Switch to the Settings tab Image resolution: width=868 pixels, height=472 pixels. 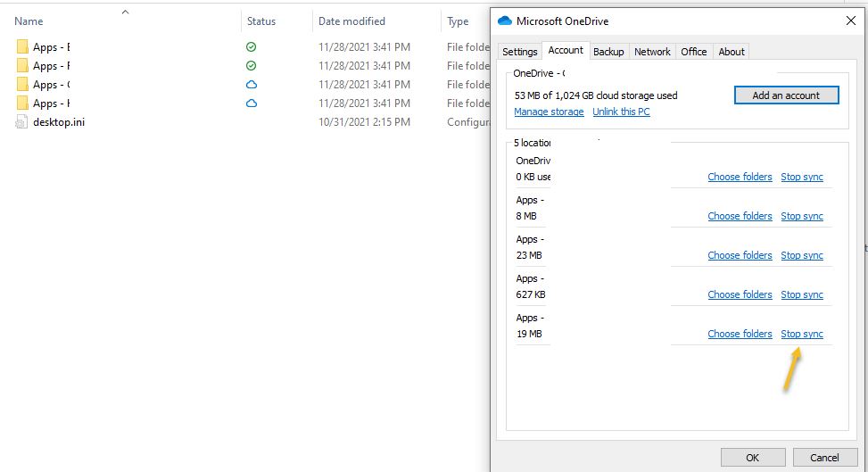tap(520, 52)
